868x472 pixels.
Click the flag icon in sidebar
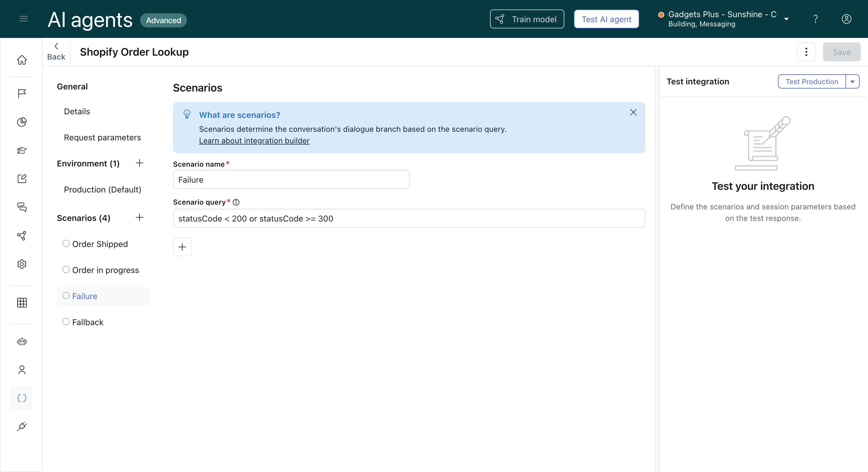(22, 93)
